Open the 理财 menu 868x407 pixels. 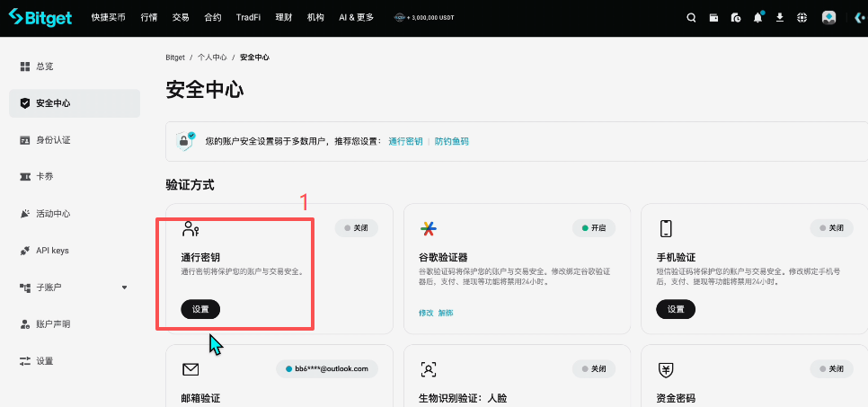click(284, 18)
